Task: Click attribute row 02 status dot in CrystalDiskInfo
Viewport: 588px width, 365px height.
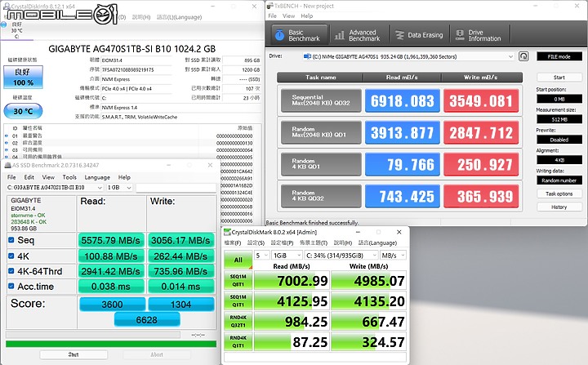Action: (7, 143)
